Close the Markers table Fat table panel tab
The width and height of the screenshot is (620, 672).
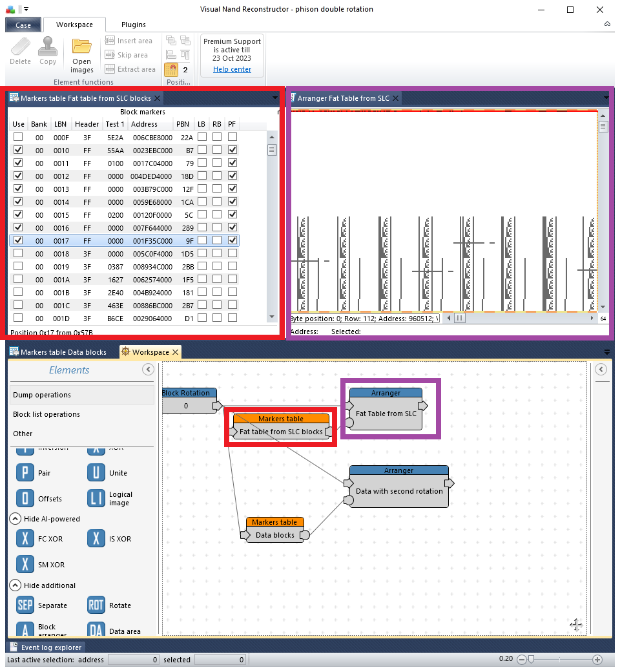pyautogui.click(x=157, y=98)
